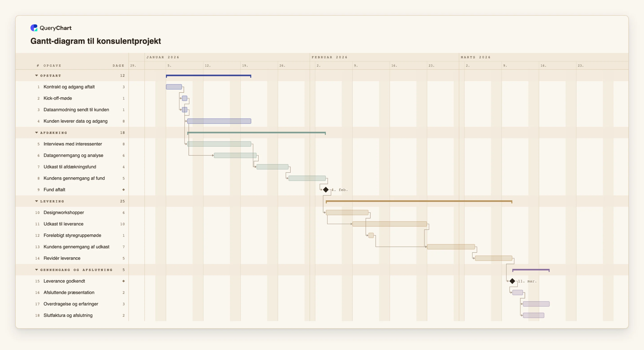
Task: Click the QueryChart logo icon
Action: click(x=34, y=28)
